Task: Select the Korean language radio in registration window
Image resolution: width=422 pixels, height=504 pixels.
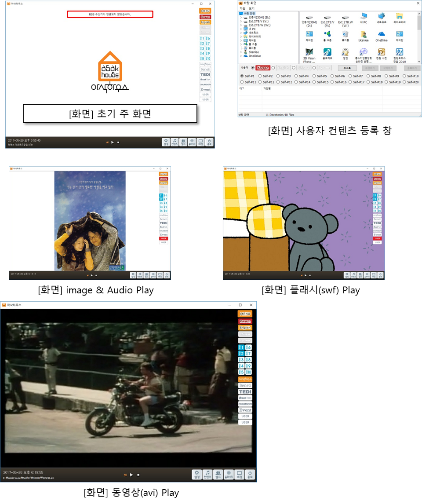Action: coord(253,68)
